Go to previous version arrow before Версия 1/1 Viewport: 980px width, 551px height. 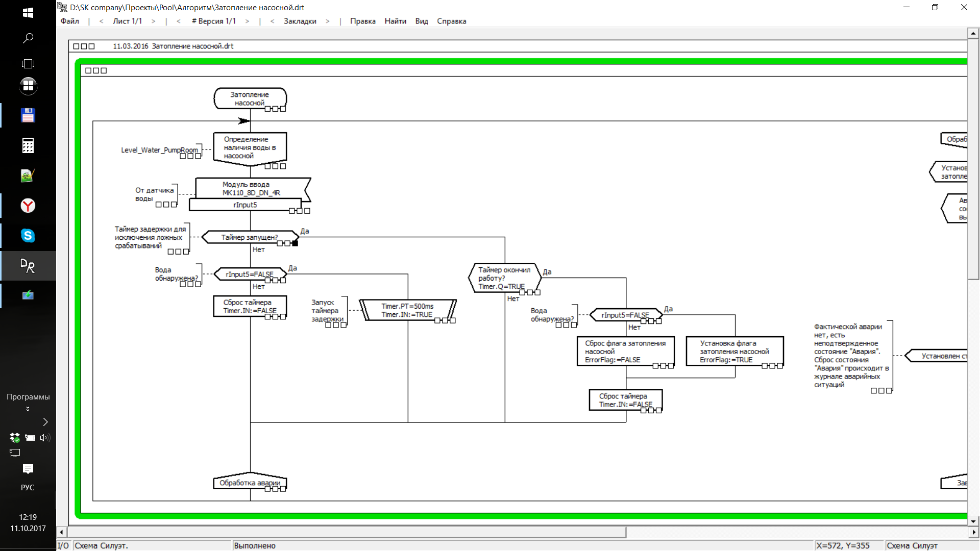(x=178, y=21)
